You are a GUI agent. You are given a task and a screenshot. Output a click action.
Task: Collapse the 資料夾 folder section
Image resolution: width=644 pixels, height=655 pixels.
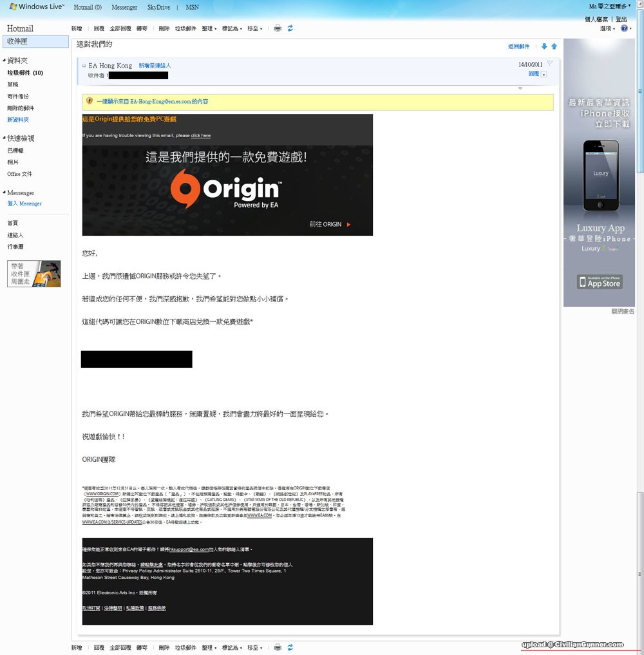pos(5,61)
